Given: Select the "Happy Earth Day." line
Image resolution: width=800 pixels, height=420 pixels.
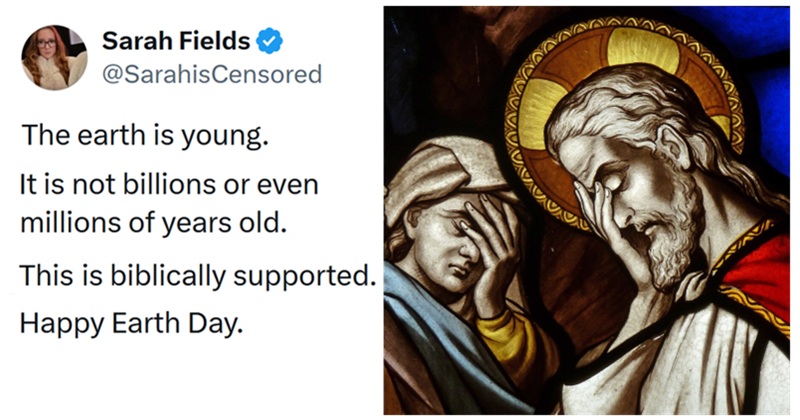Looking at the screenshot, I should [x=131, y=323].
